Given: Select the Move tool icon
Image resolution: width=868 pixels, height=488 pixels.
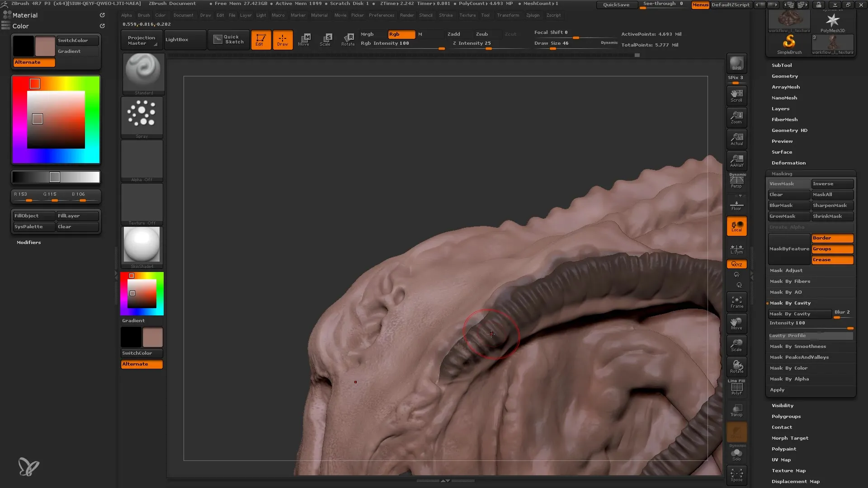Looking at the screenshot, I should click(304, 39).
